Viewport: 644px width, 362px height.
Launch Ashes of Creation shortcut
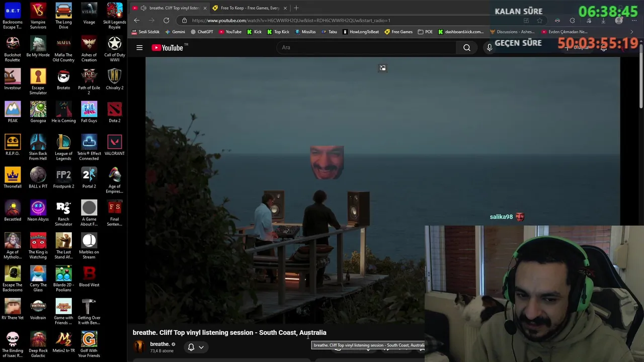[x=89, y=49]
